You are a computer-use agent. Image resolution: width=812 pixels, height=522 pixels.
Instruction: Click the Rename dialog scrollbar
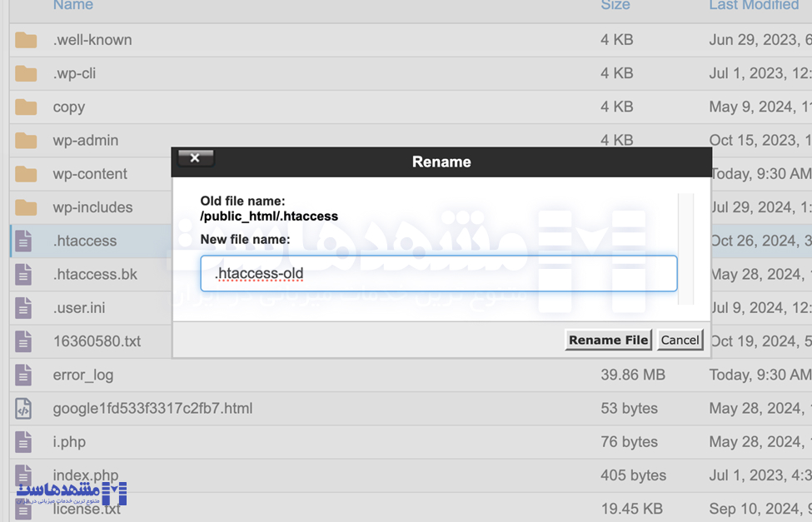pyautogui.click(x=686, y=248)
